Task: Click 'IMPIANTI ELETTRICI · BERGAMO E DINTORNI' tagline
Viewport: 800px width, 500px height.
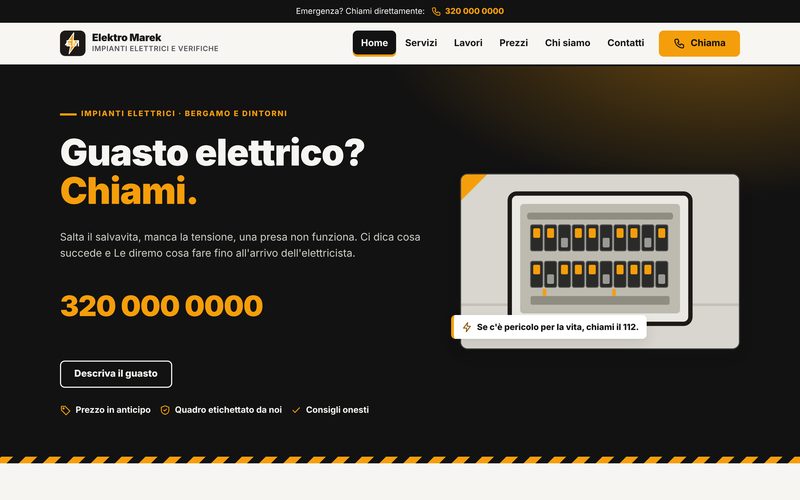Action: (x=184, y=113)
